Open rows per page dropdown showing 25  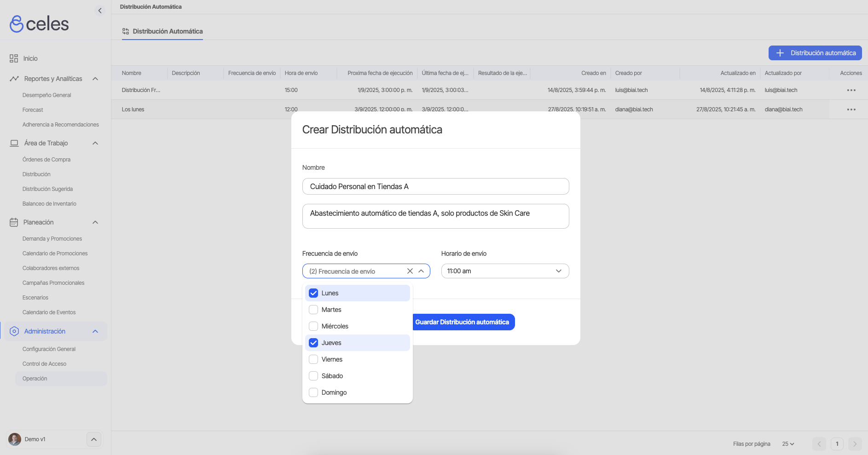[788, 444]
